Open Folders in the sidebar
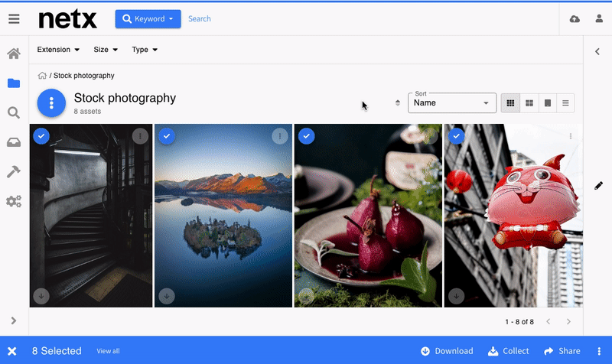The width and height of the screenshot is (612, 364). (x=14, y=83)
